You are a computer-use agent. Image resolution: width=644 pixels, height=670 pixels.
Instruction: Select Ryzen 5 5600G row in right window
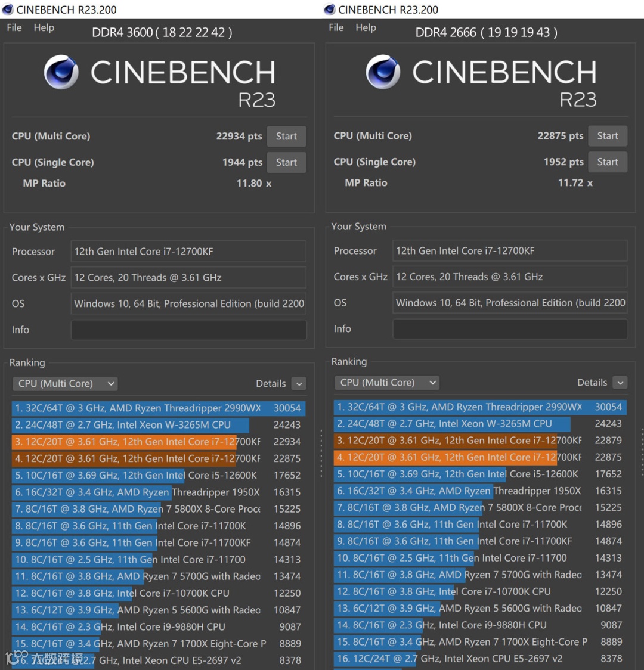point(481,608)
